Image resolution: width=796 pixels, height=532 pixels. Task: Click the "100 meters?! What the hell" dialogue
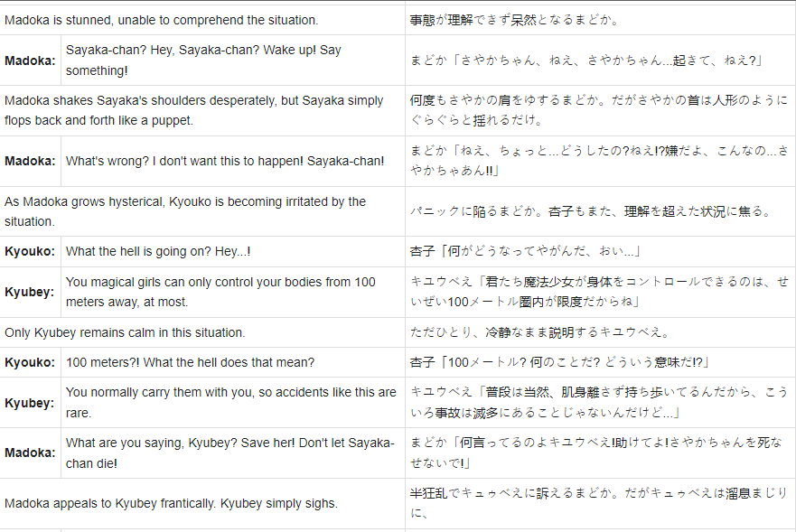(x=190, y=362)
